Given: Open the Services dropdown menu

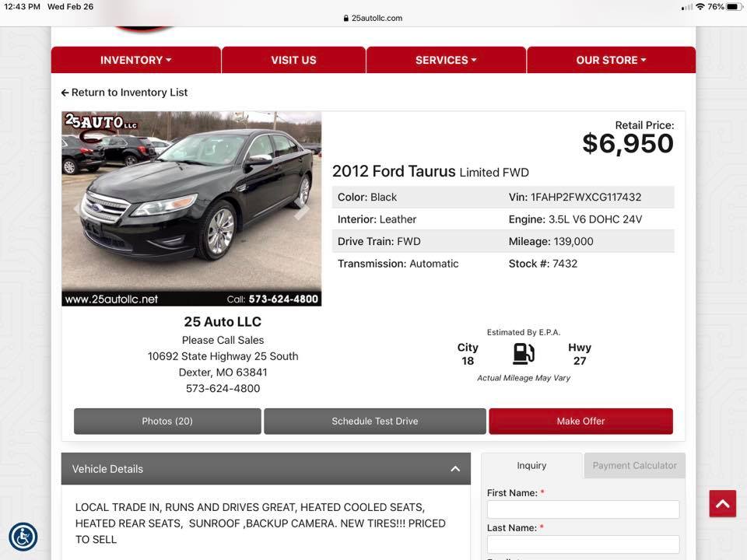Looking at the screenshot, I should (446, 60).
